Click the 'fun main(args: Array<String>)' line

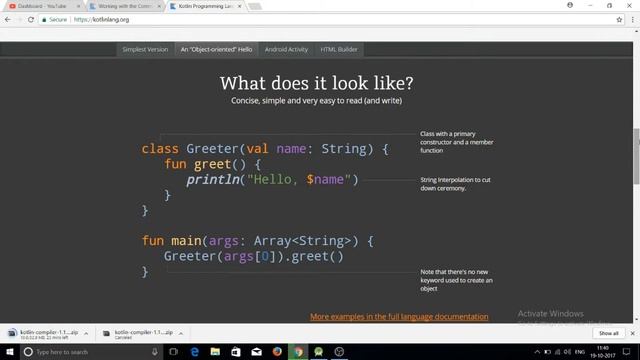[x=258, y=241]
